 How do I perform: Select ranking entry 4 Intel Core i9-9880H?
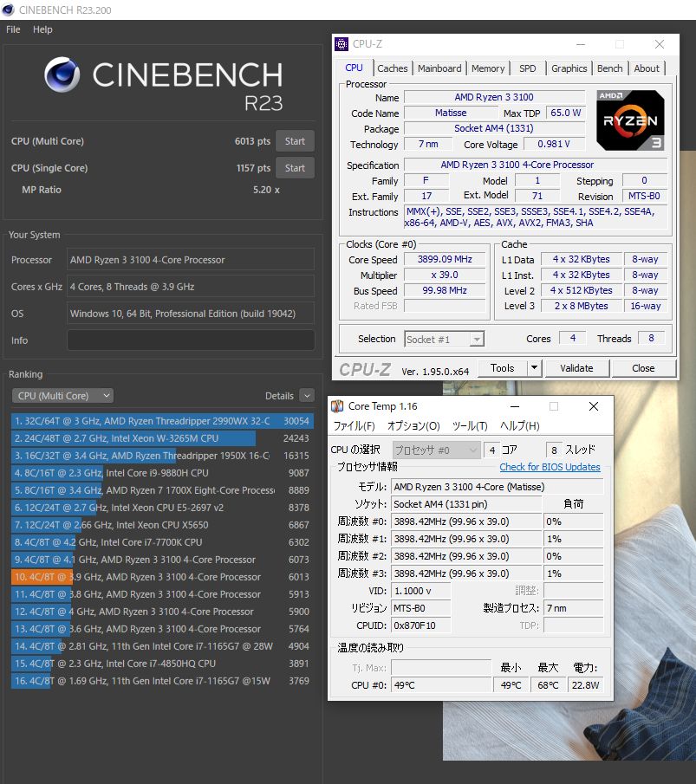coord(163,472)
